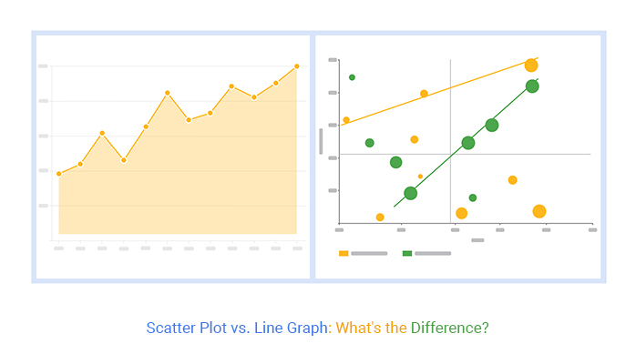Click the lowest green bubble on green trendline
Image resolution: width=636 pixels, height=364 pixels.
(410, 193)
